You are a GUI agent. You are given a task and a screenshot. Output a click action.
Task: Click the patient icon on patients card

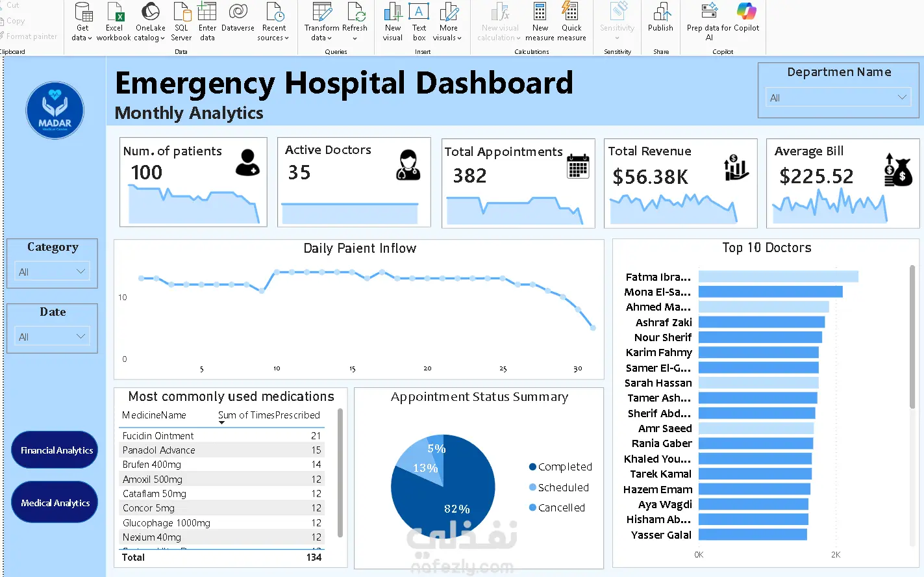(247, 162)
